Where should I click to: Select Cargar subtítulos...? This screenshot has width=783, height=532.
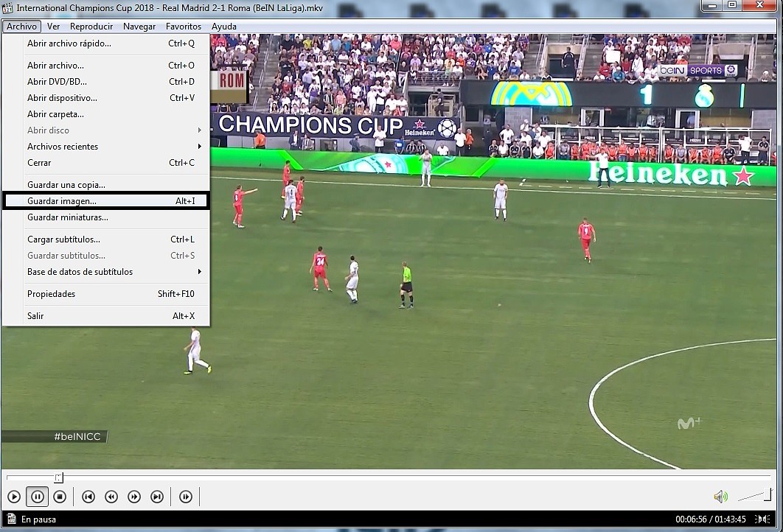point(106,239)
